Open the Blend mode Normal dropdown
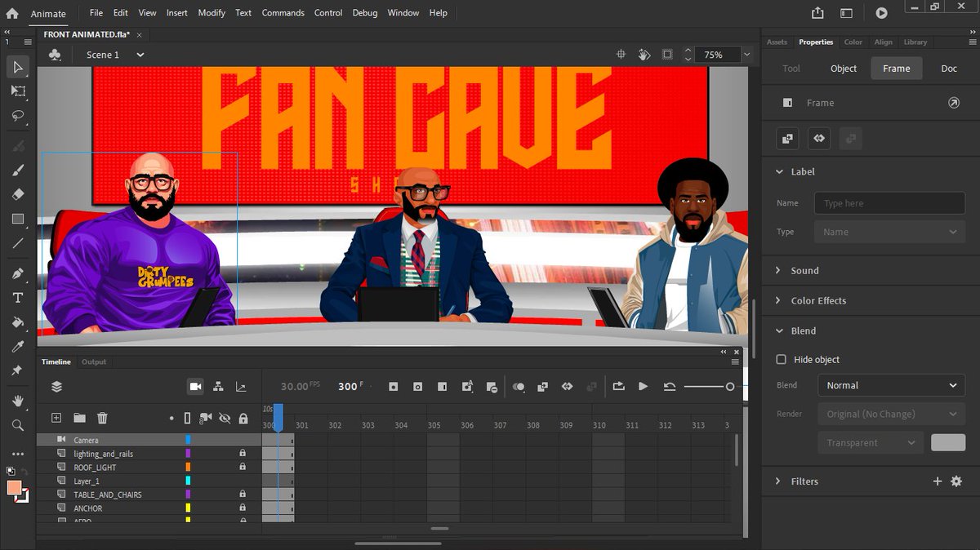This screenshot has height=550, width=980. [x=892, y=385]
